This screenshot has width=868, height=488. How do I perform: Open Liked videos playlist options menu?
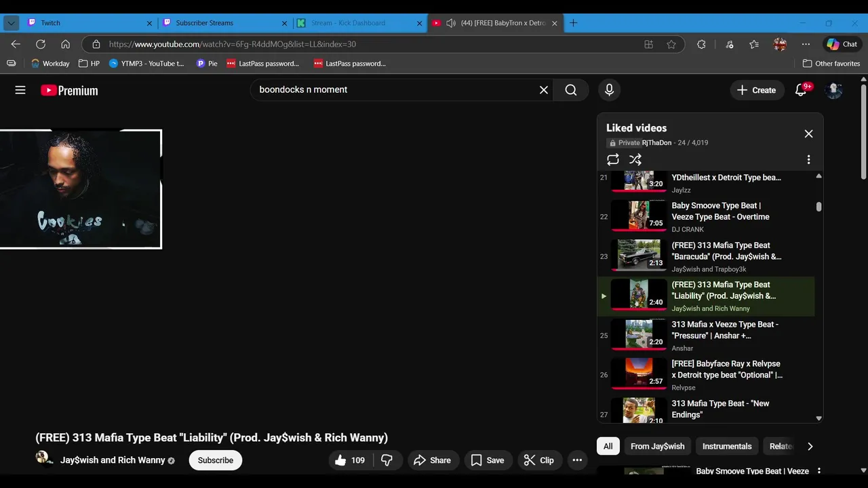(808, 159)
